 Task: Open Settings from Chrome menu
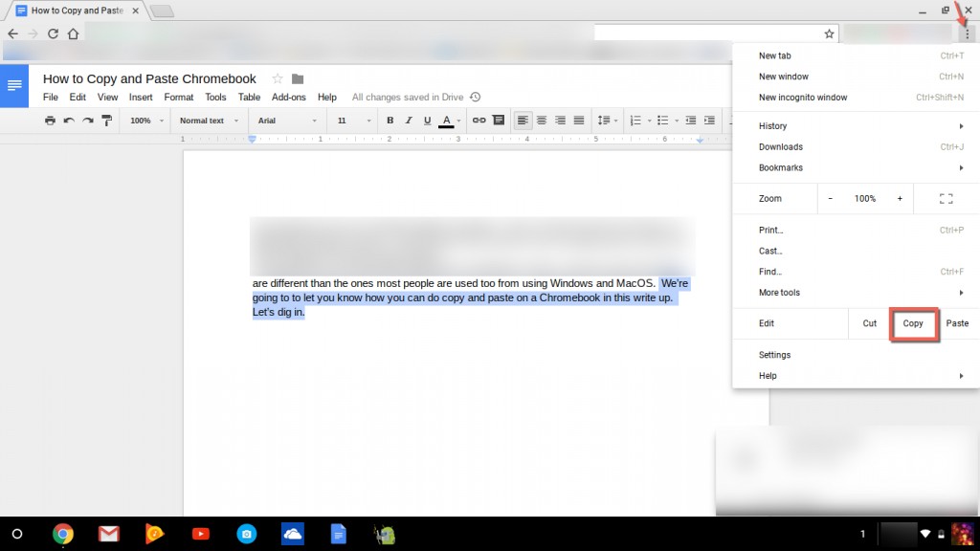pos(856,355)
